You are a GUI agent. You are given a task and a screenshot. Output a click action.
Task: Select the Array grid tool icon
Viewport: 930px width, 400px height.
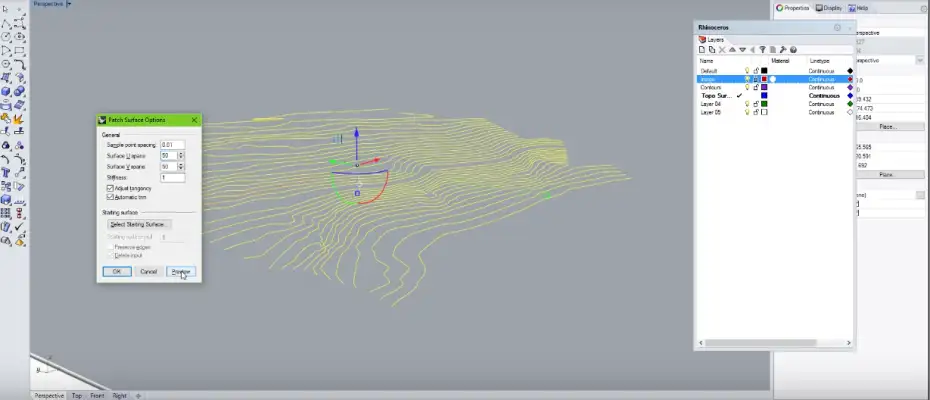[6, 213]
